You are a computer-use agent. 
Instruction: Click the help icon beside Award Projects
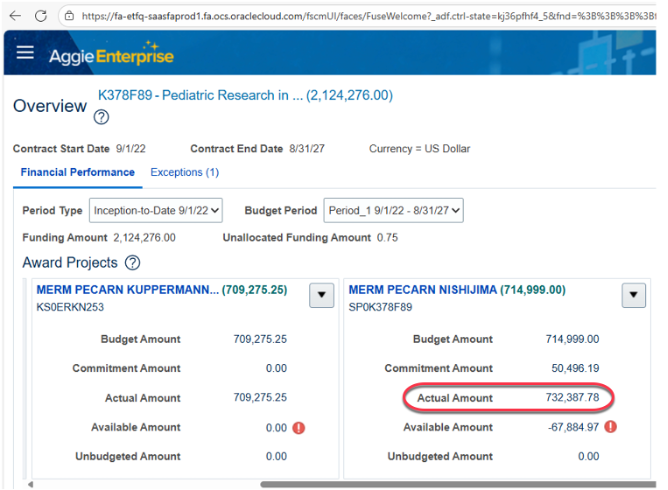coord(132,263)
